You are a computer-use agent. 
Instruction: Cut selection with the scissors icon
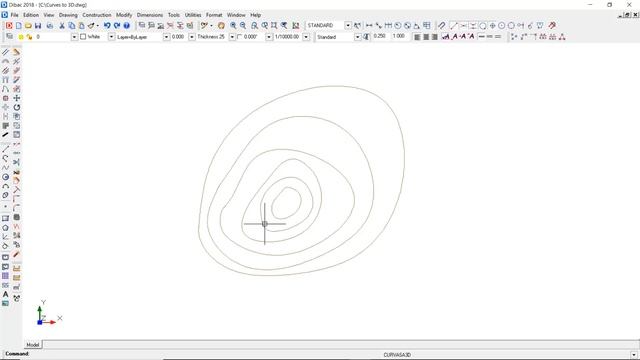(x=62, y=25)
